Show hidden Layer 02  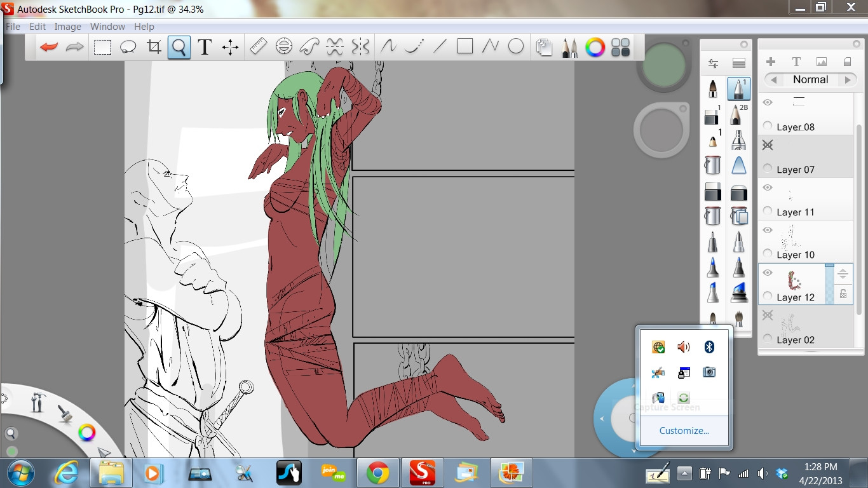(768, 315)
